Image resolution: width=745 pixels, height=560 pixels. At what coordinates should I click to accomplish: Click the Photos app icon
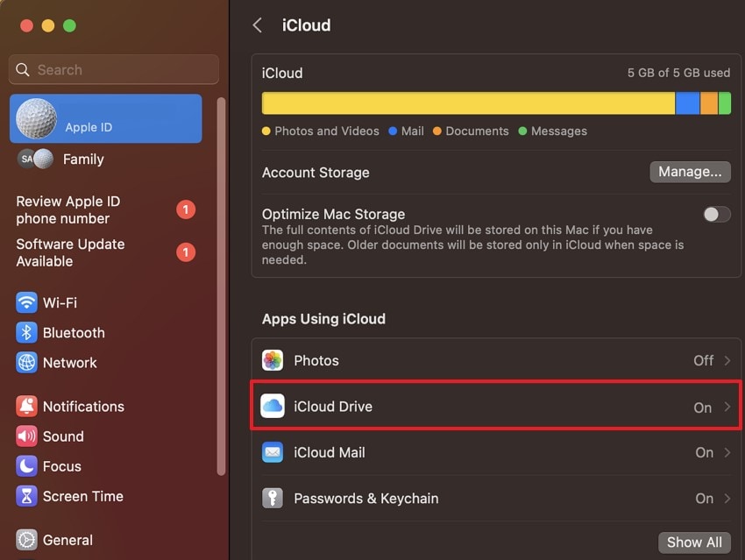pos(273,360)
